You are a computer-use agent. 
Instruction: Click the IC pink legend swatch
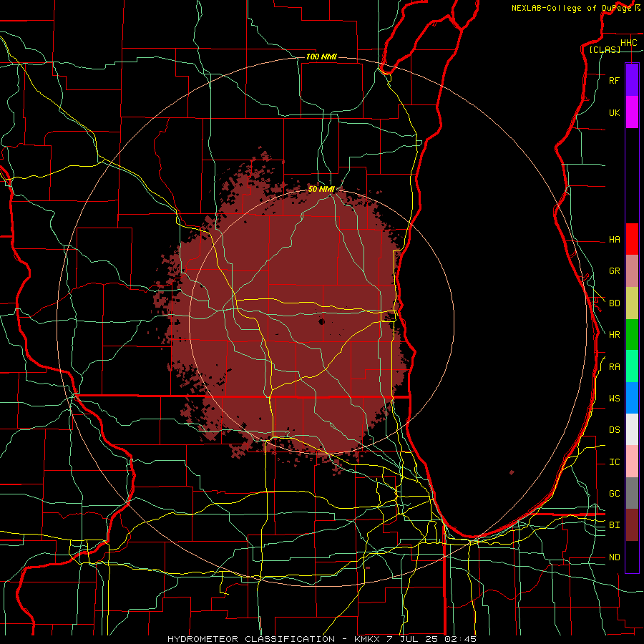(632, 462)
